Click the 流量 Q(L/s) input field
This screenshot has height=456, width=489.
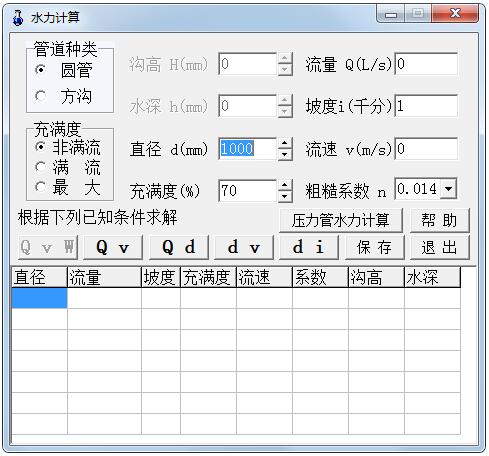426,64
